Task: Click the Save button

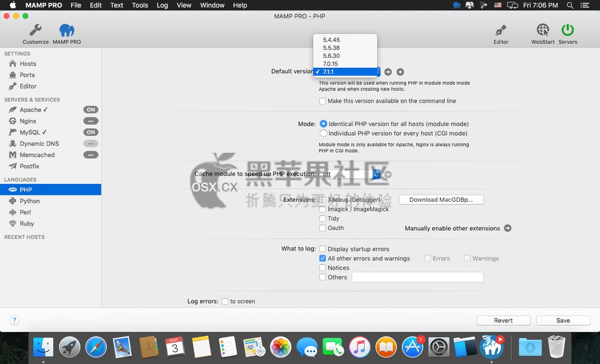Action: pos(563,321)
